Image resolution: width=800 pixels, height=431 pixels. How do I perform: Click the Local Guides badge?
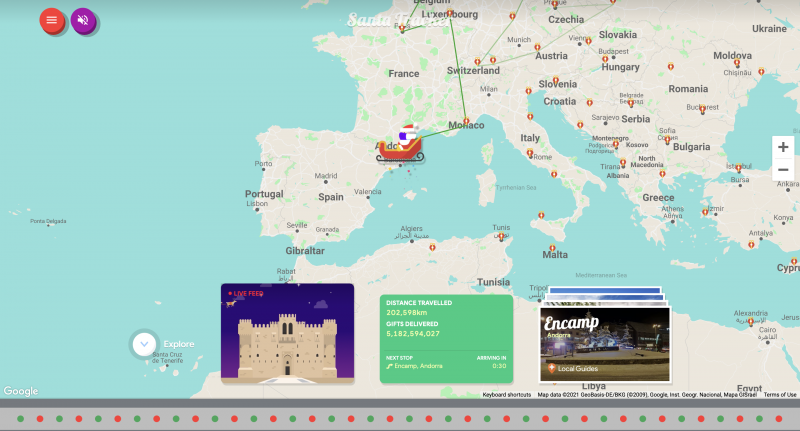(572, 368)
